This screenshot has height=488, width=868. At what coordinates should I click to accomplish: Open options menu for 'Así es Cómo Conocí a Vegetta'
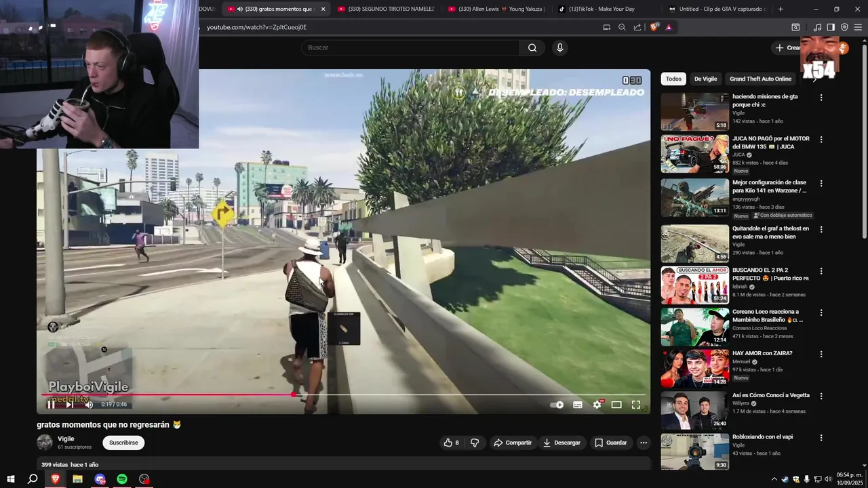(821, 396)
